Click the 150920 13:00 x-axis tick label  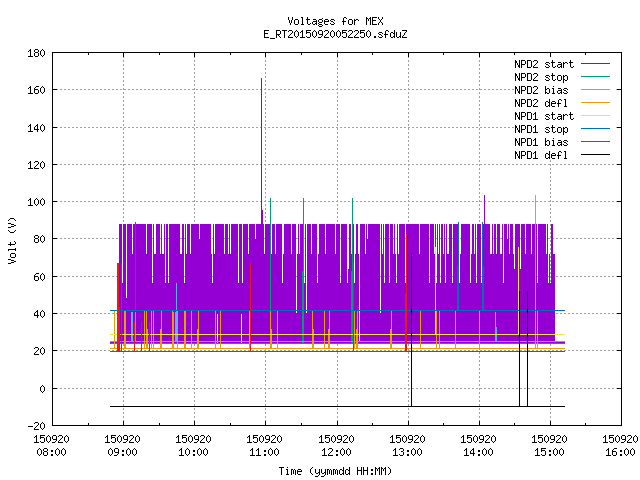coord(407,446)
